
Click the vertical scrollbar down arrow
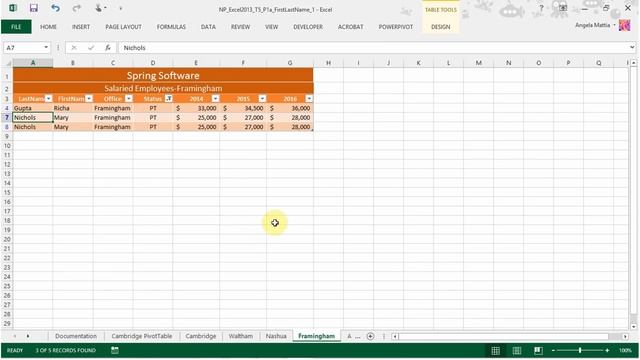(x=633, y=327)
